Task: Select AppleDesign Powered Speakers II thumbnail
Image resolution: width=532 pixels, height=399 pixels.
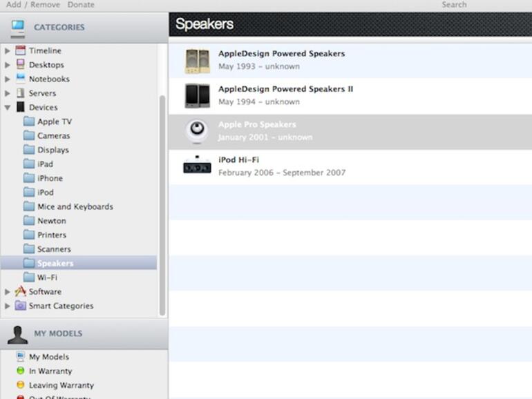Action: [197, 96]
